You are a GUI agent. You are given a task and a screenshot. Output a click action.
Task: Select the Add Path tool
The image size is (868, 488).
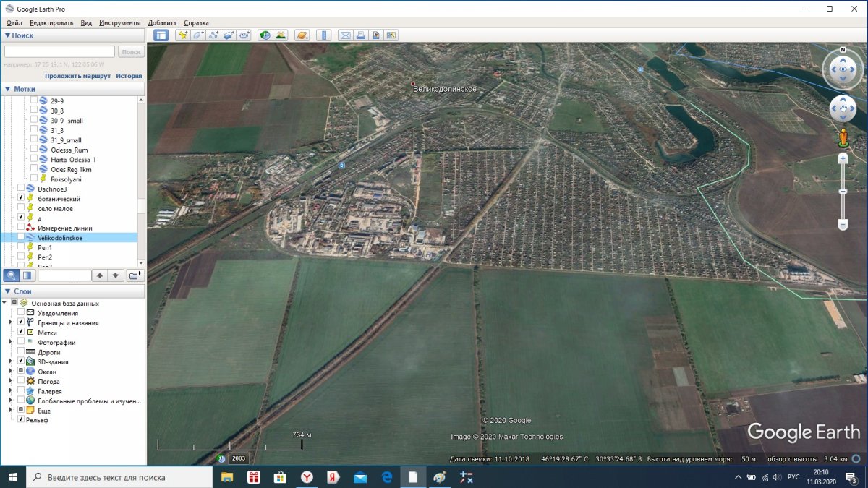tap(213, 35)
